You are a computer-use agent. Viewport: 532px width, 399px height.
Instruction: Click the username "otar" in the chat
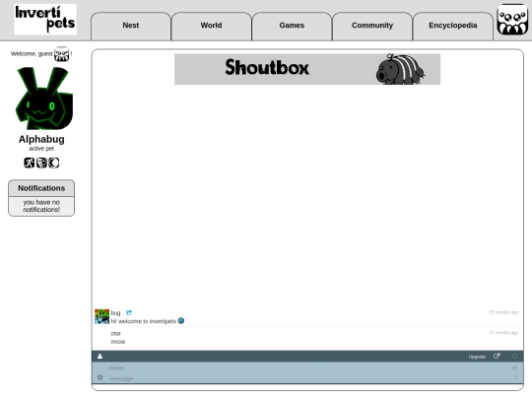(115, 333)
